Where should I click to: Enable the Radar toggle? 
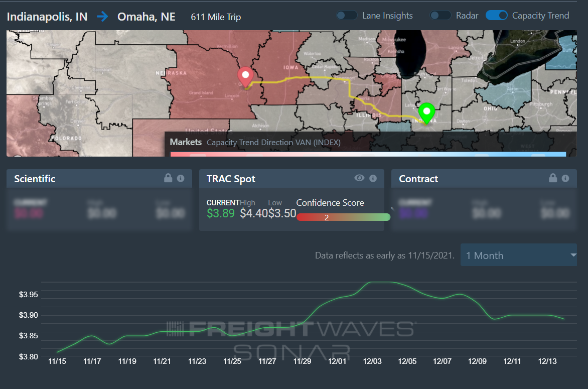point(440,16)
